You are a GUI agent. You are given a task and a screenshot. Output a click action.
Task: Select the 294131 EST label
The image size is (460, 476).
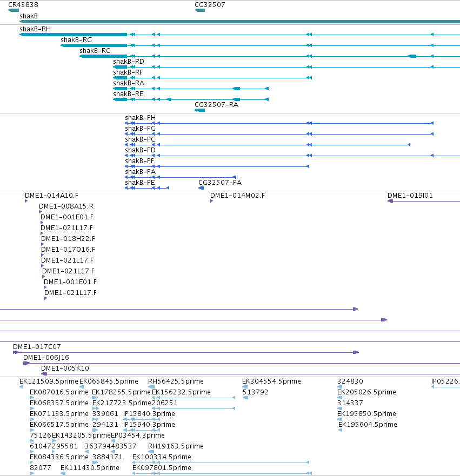(105, 424)
